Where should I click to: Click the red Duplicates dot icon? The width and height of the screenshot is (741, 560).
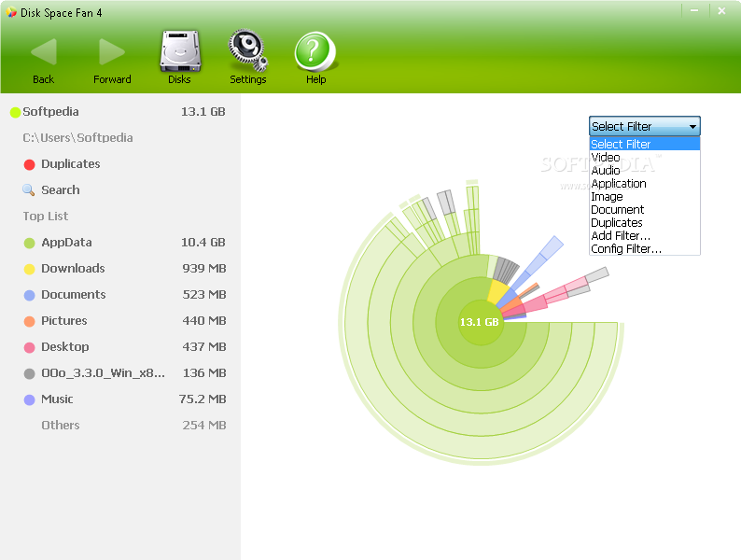click(x=29, y=164)
